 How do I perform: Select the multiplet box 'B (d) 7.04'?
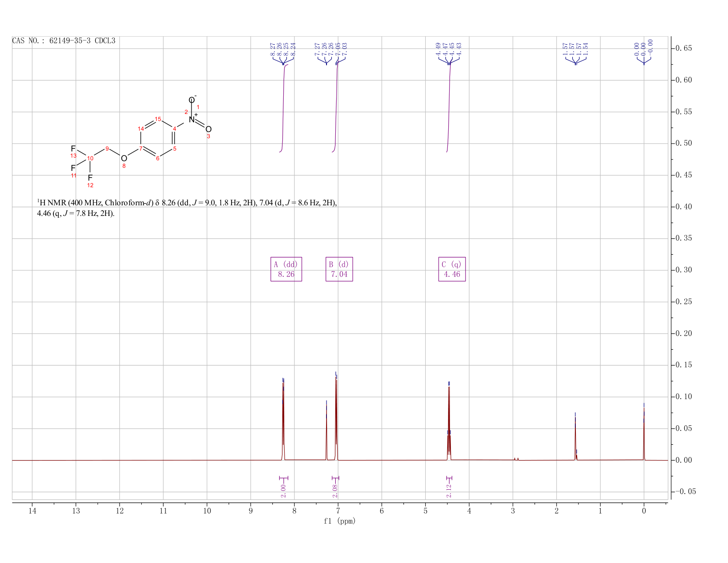click(x=339, y=269)
